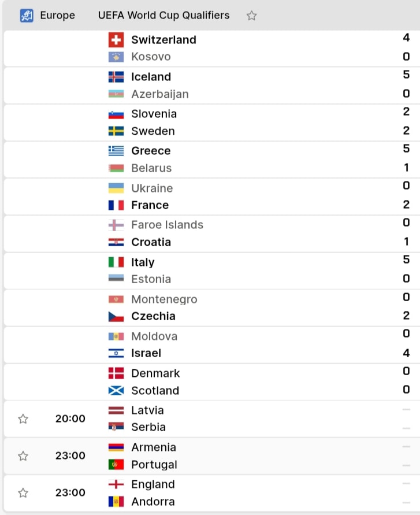Click the Iceland flag icon

coord(116,77)
